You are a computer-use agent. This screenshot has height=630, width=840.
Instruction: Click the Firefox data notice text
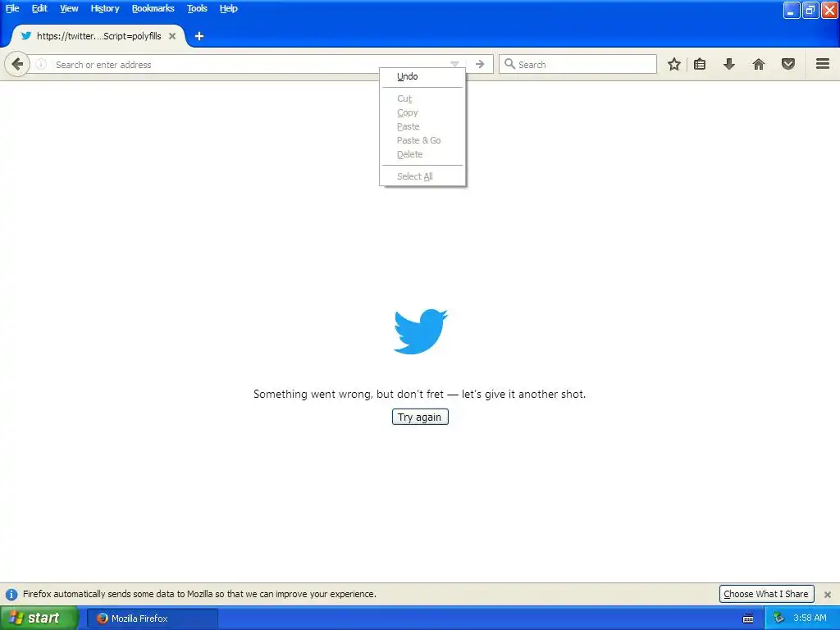click(199, 594)
